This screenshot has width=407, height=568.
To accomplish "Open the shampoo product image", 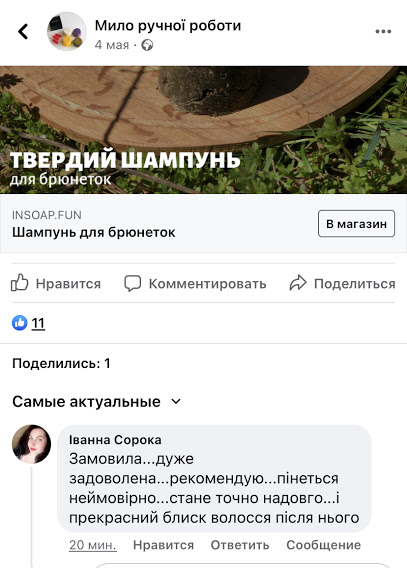I will click(x=204, y=130).
